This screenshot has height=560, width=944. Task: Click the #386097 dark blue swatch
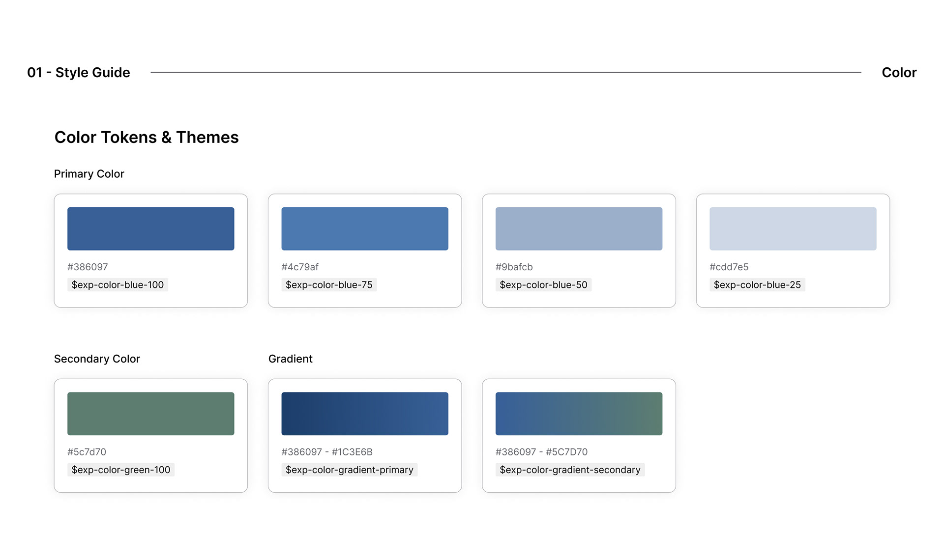[150, 228]
